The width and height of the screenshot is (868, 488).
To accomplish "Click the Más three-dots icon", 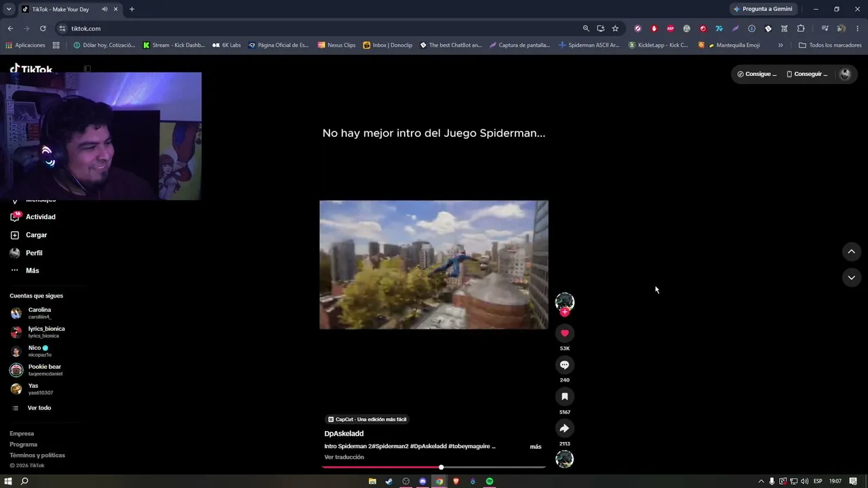I will 15,270.
